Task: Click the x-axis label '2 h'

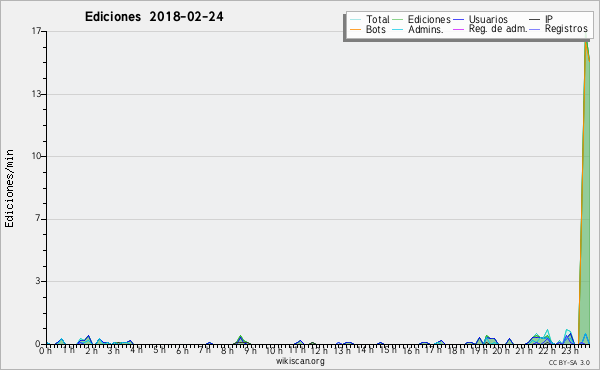Action: pyautogui.click(x=91, y=350)
